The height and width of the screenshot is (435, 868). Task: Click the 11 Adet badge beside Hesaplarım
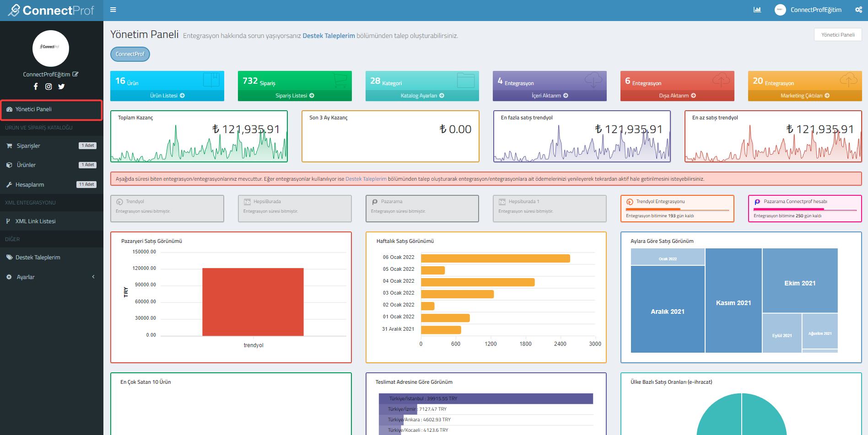pyautogui.click(x=86, y=184)
